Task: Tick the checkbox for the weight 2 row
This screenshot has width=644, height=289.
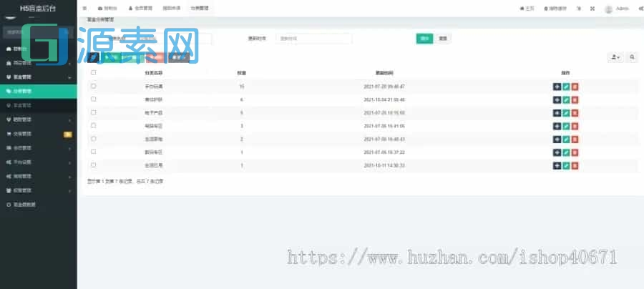Action: (94, 139)
